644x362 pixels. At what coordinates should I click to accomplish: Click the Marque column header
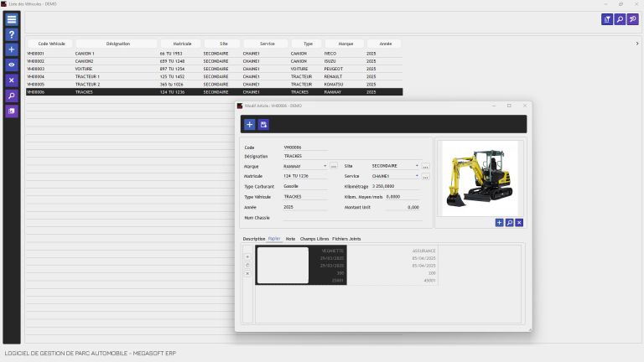tap(345, 44)
